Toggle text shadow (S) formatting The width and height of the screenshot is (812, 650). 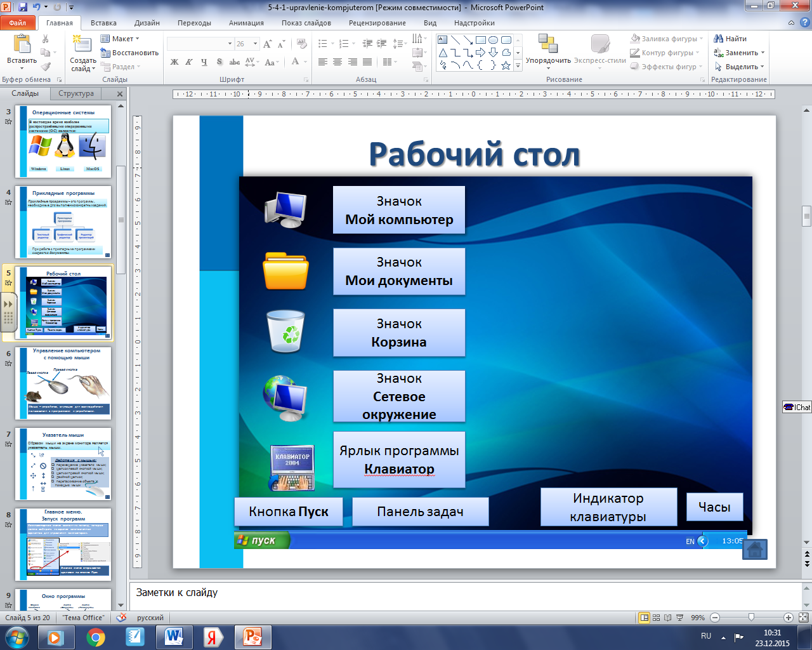coord(219,62)
